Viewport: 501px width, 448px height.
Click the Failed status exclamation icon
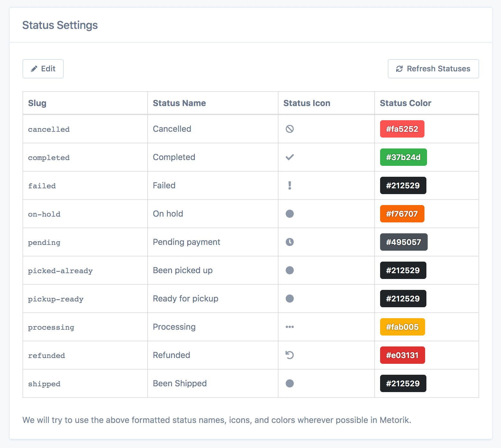tap(290, 185)
